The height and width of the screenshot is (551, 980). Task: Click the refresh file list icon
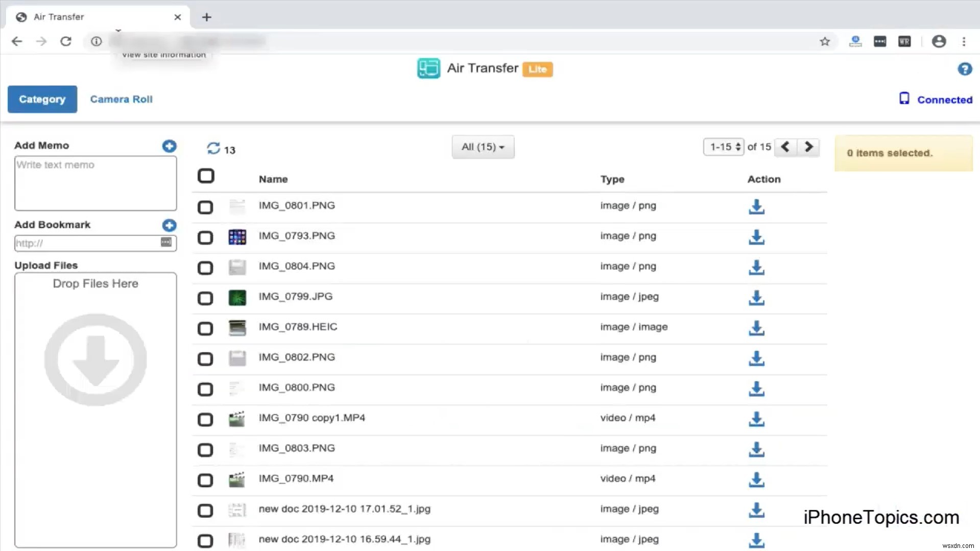[x=213, y=149]
